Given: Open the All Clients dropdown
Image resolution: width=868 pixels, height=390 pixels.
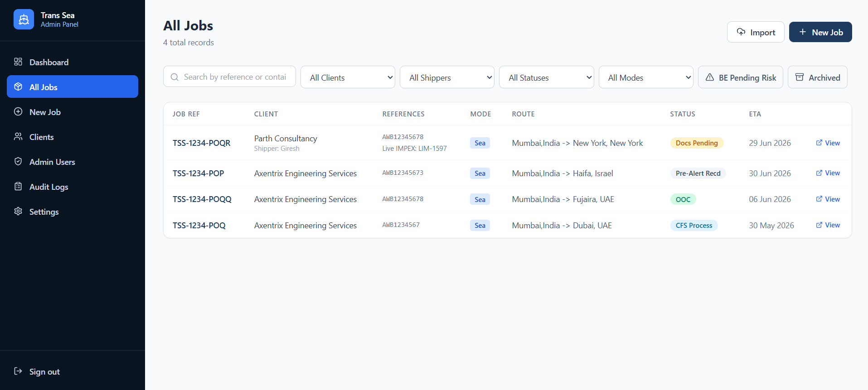Looking at the screenshot, I should pyautogui.click(x=348, y=77).
